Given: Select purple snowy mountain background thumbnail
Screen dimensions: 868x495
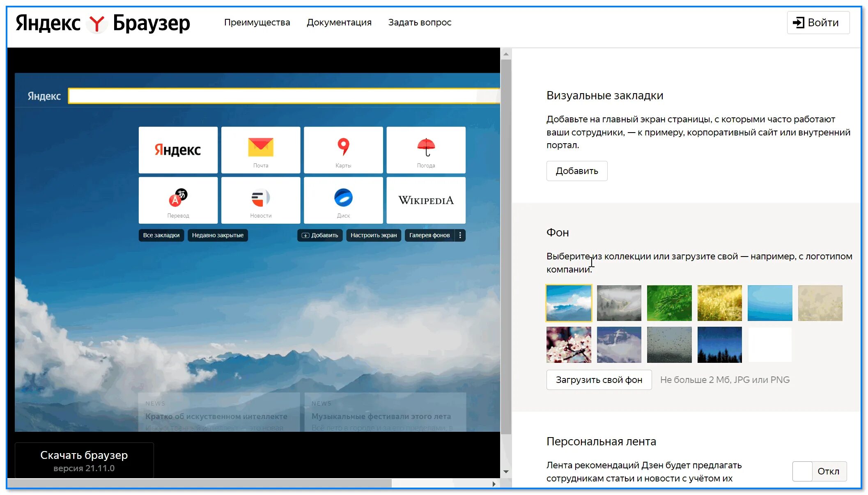Looking at the screenshot, I should pyautogui.click(x=619, y=345).
